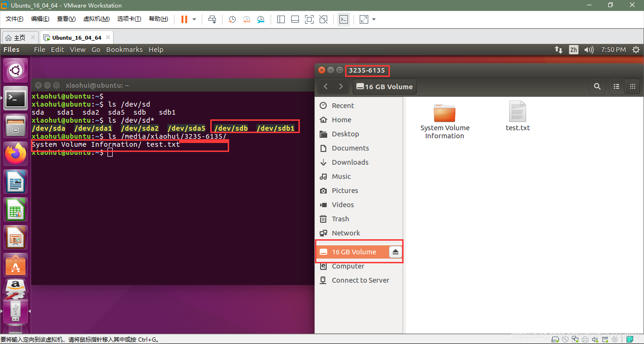Open Connect to Server in sidebar
Viewport: 644px width, 344px height.
tap(360, 280)
